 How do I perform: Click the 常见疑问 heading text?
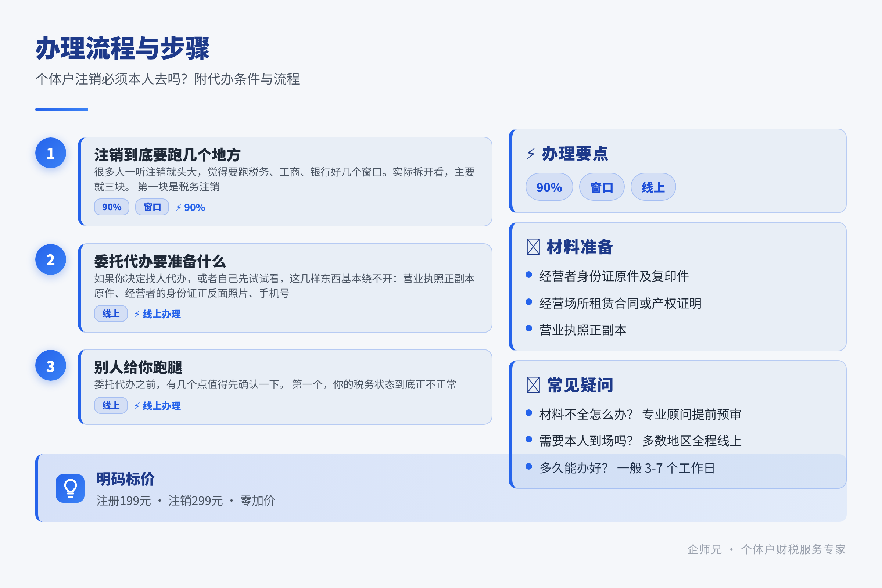coord(580,385)
